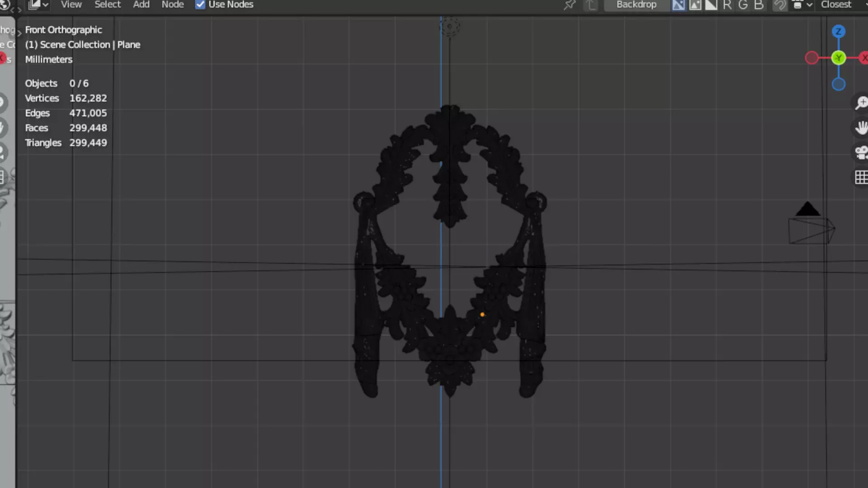868x488 pixels.
Task: Open the Add menu
Action: pos(141,5)
